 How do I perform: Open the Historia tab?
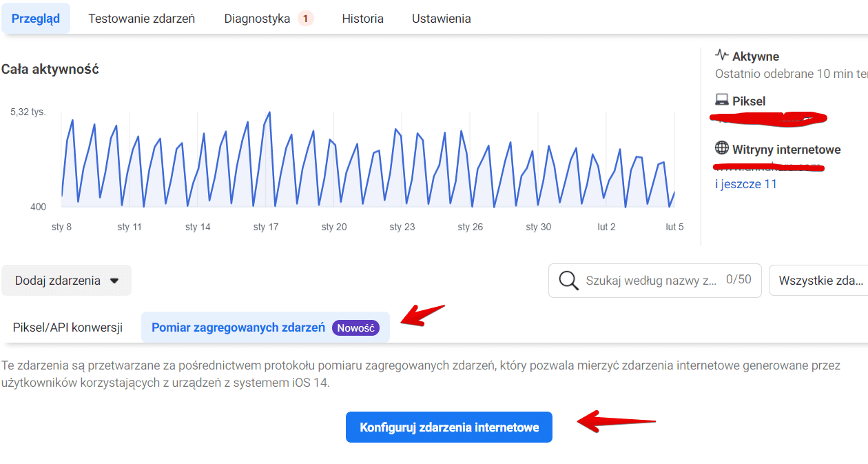362,19
